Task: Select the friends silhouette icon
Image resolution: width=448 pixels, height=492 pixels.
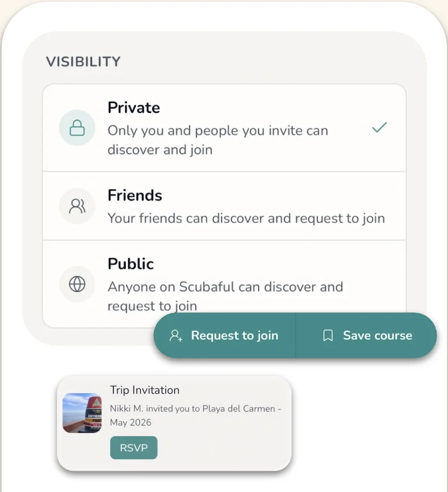Action: point(77,206)
